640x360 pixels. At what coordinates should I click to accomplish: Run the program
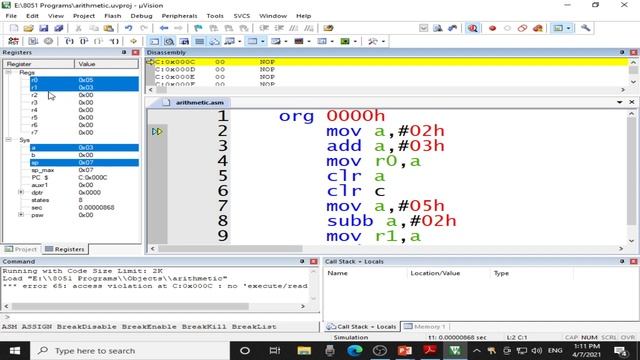(33, 41)
